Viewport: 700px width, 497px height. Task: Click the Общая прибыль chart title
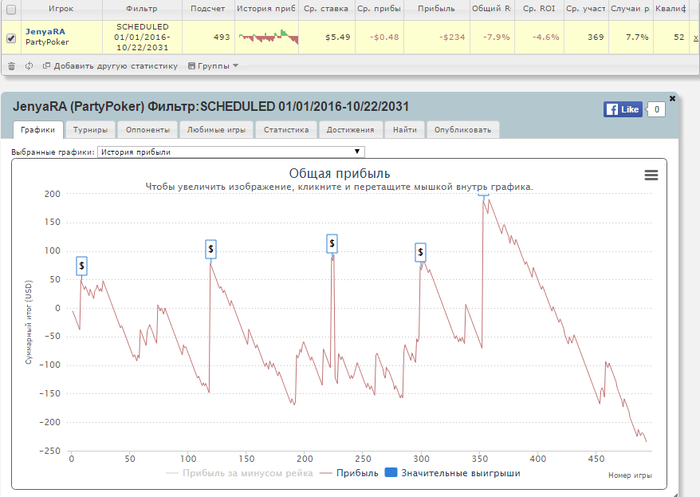[x=339, y=173]
